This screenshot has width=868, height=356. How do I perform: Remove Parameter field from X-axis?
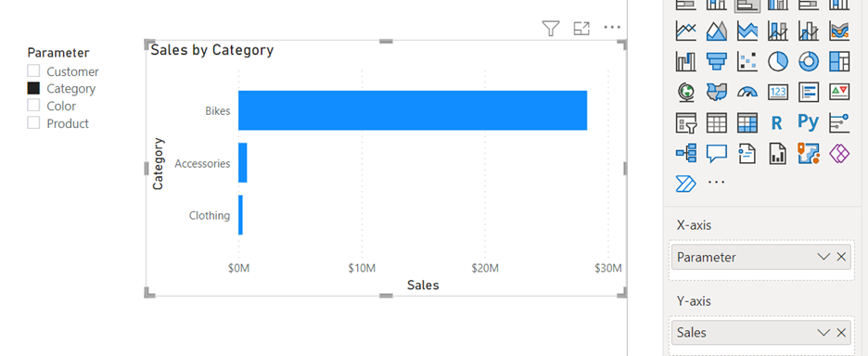(x=841, y=257)
